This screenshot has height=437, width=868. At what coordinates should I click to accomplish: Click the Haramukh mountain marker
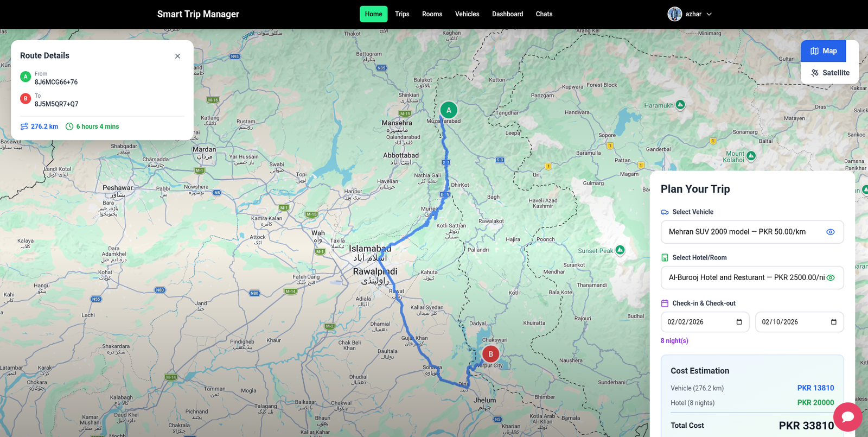coord(680,104)
